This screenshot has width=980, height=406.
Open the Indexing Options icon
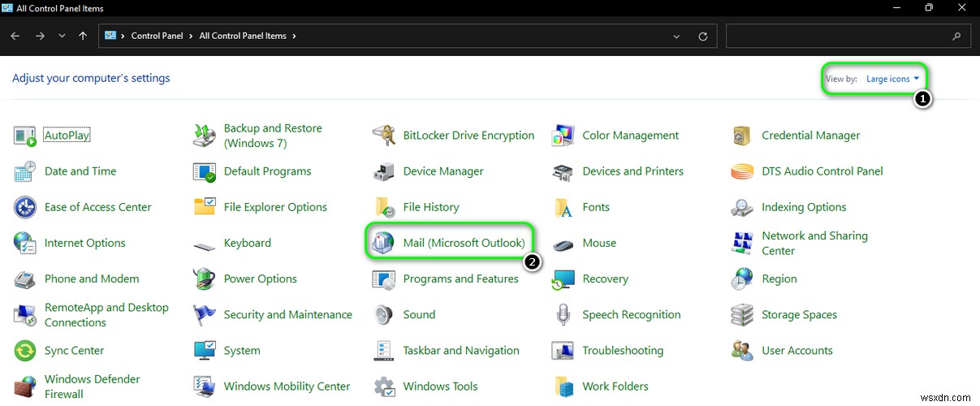coord(743,207)
